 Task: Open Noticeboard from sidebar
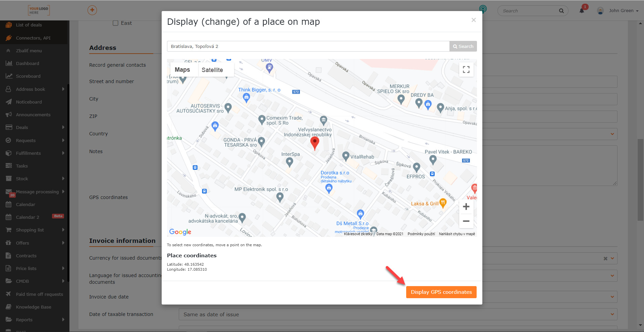(29, 102)
